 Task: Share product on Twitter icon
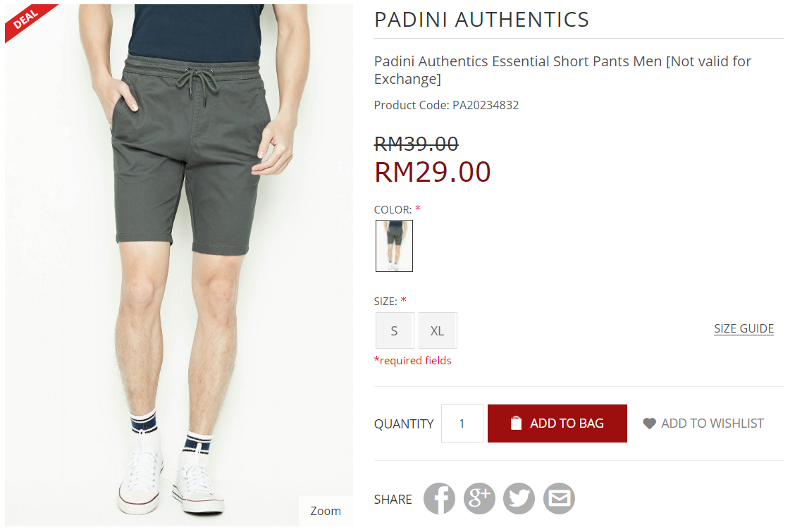pyautogui.click(x=519, y=498)
